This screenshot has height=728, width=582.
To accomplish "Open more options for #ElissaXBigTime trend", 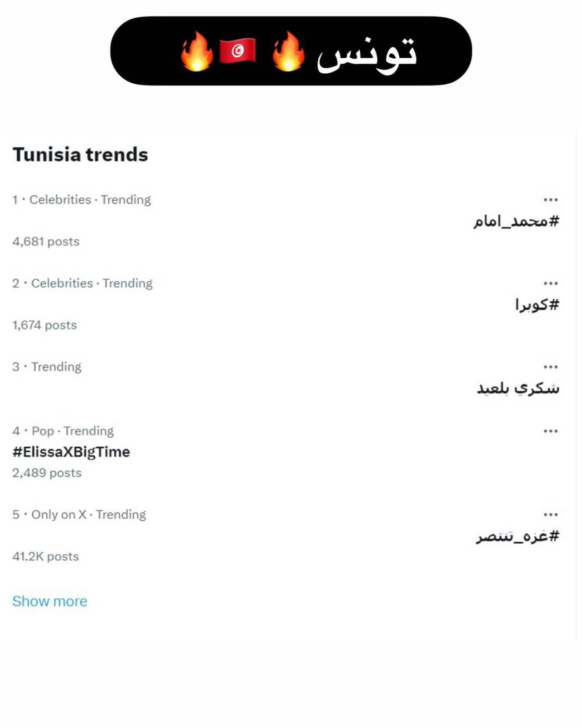I will click(550, 431).
